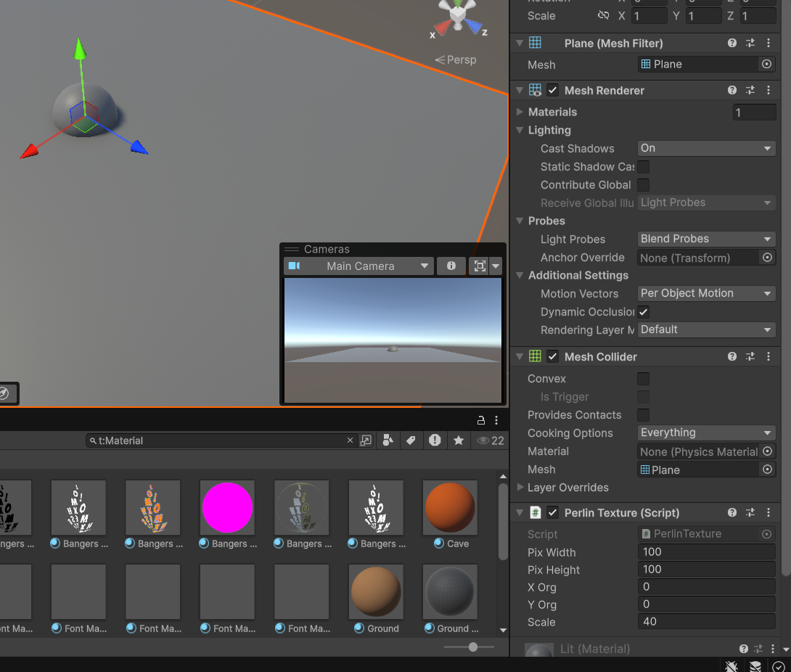The height and width of the screenshot is (672, 791).
Task: Open Mesh Renderer help reference icon
Action: 732,90
